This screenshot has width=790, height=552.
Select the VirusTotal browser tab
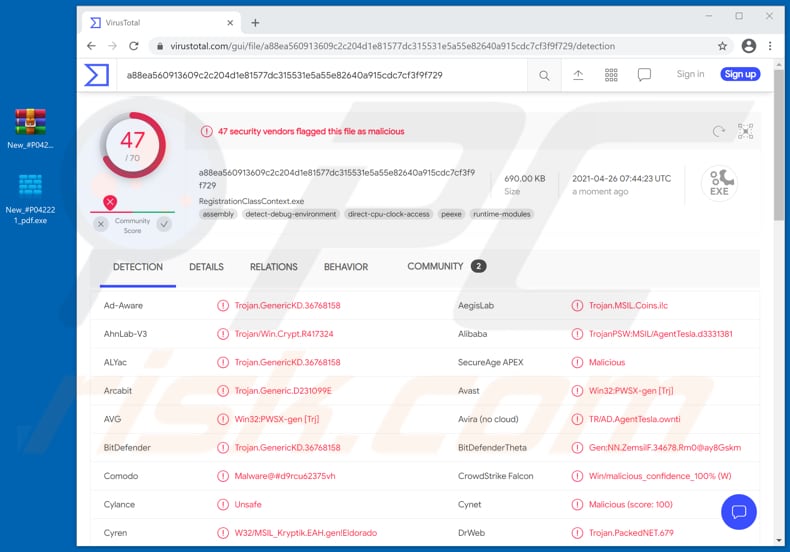coord(161,23)
